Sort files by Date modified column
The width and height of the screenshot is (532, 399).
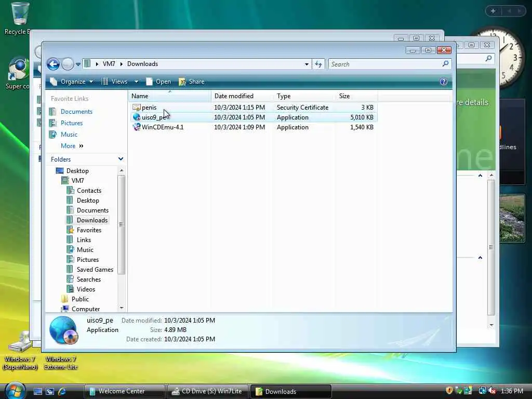point(242,96)
